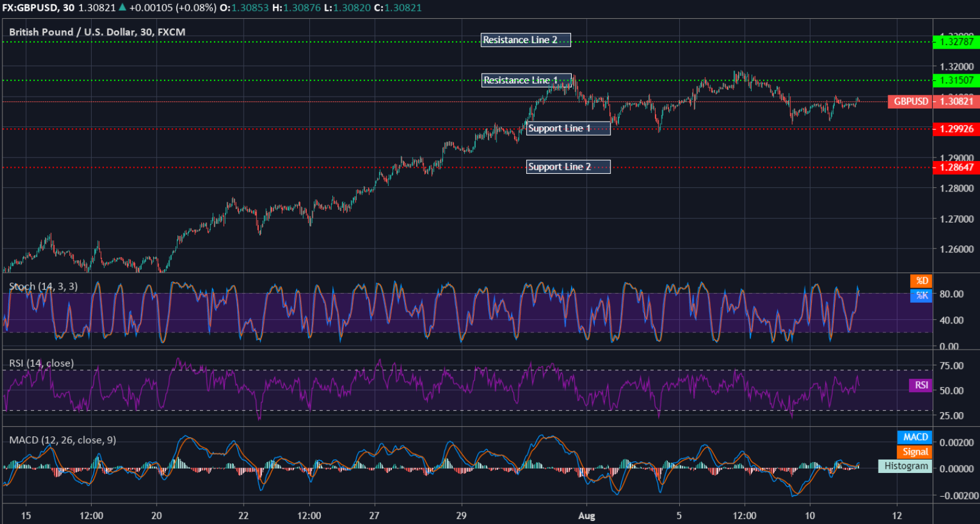
Task: Click the 75.00 RSI axis label
Action: (951, 366)
